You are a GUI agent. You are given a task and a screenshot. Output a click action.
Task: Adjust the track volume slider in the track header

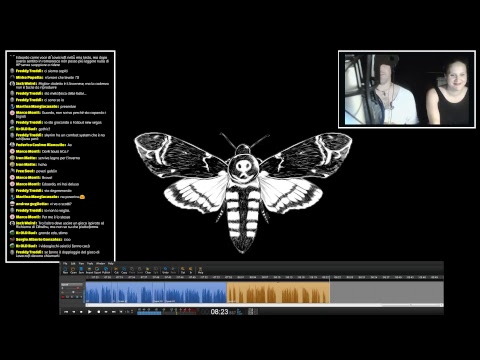72,288
